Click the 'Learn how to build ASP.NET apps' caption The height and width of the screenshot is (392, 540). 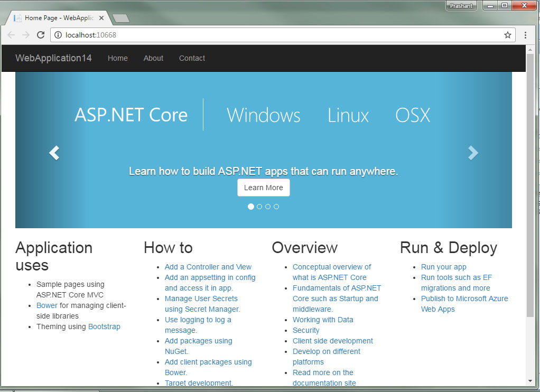tap(264, 171)
